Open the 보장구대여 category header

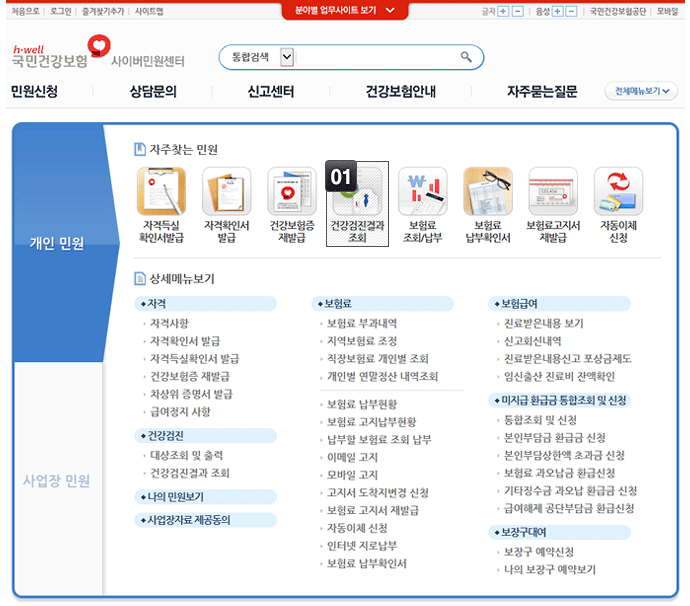pos(559,532)
